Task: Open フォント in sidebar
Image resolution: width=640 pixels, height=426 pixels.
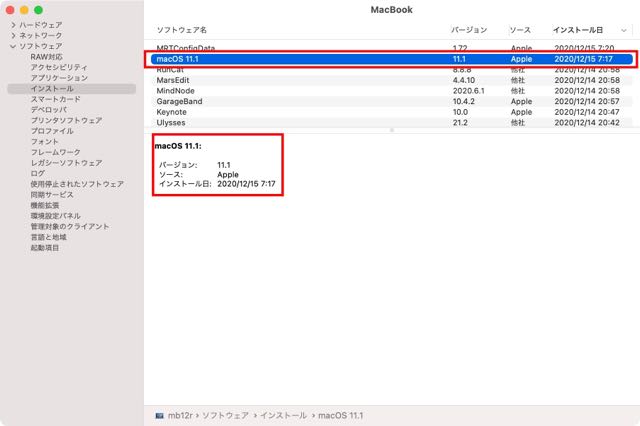Action: coord(45,142)
